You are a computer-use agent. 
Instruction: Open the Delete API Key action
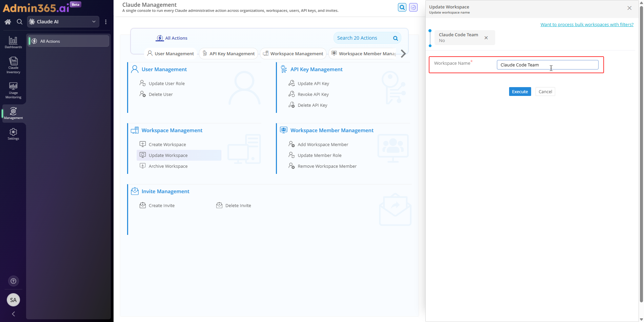tap(312, 105)
